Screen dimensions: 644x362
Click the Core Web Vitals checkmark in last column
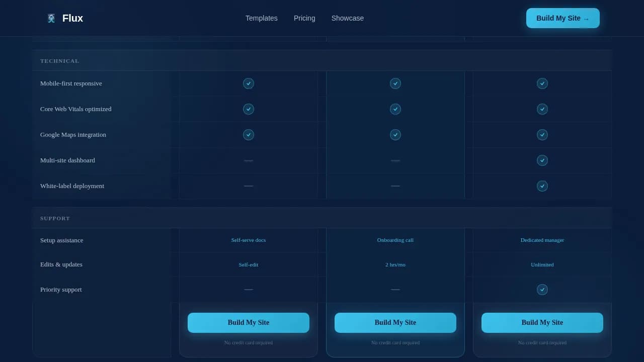coord(542,109)
